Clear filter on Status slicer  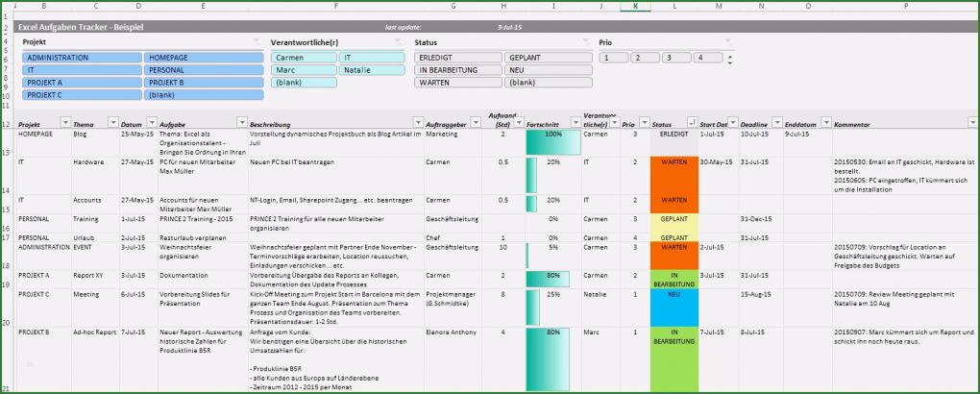586,42
